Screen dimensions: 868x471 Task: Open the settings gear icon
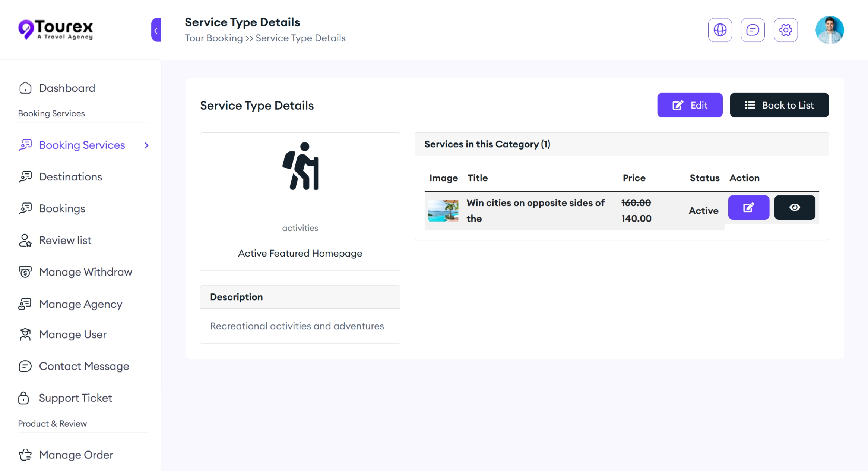click(785, 30)
